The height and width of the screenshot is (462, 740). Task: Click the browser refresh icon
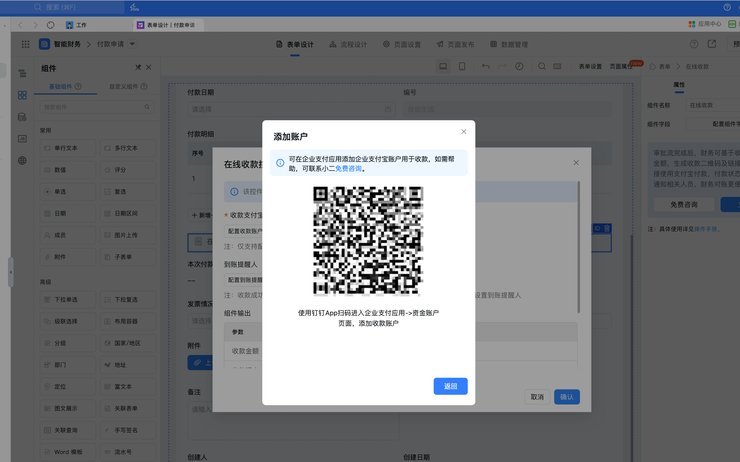50,25
